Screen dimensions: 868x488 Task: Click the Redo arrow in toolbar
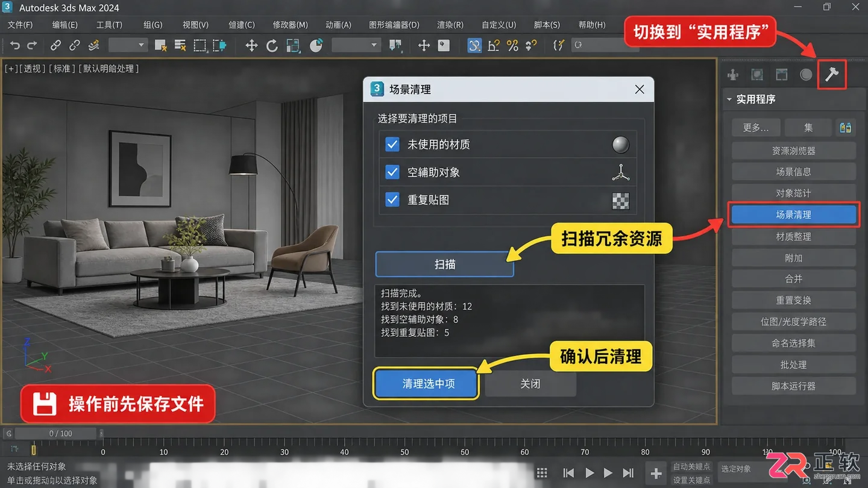pos(32,45)
